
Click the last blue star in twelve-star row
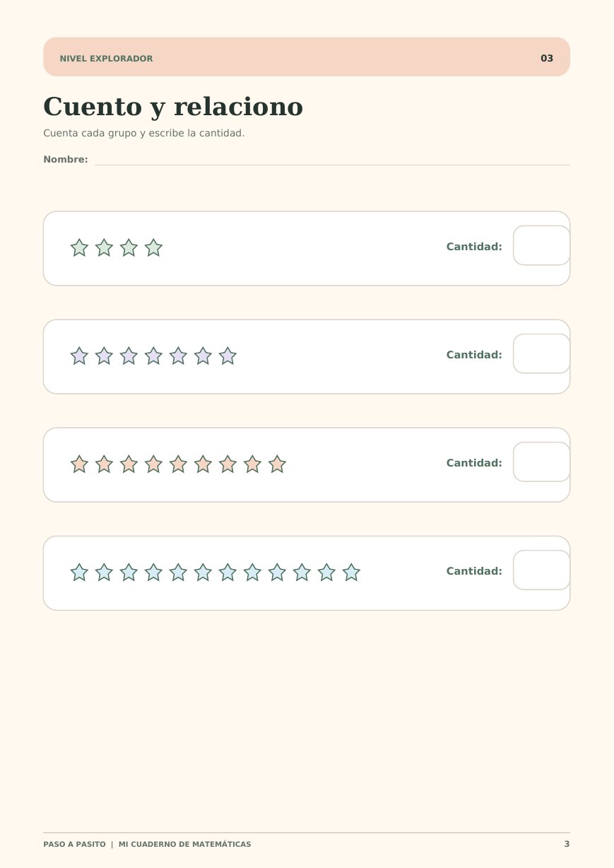pyautogui.click(x=351, y=573)
